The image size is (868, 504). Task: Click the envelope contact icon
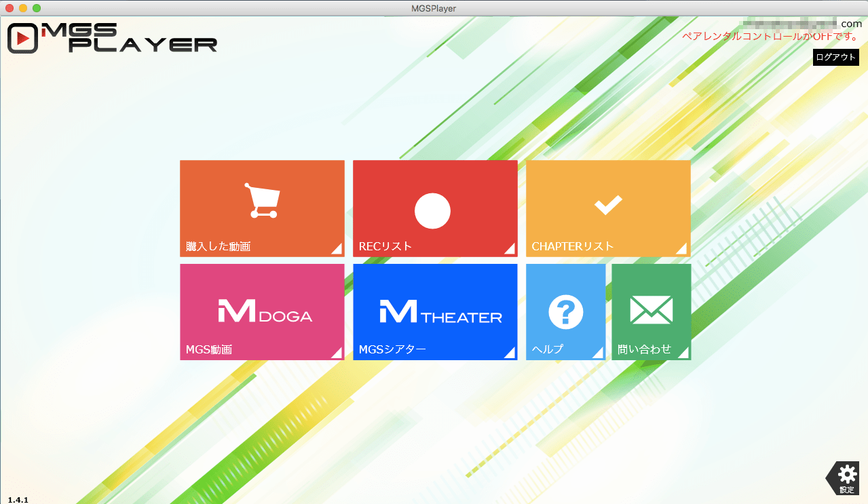coord(652,310)
